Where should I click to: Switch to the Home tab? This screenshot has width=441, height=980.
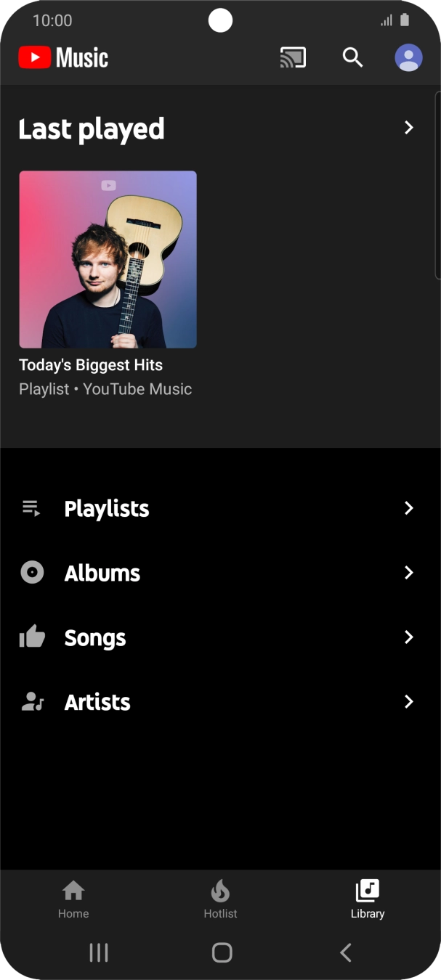(73, 899)
